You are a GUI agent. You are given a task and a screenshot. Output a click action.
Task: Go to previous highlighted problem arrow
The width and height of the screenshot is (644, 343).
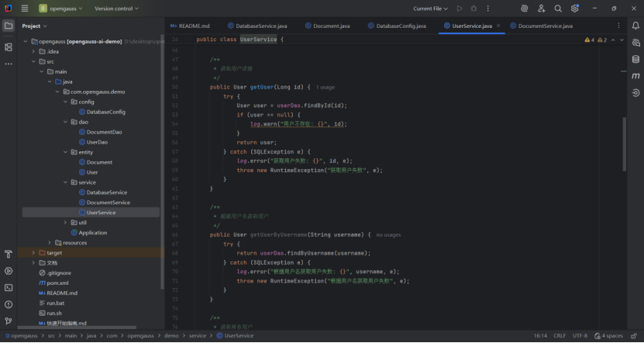[x=613, y=40]
